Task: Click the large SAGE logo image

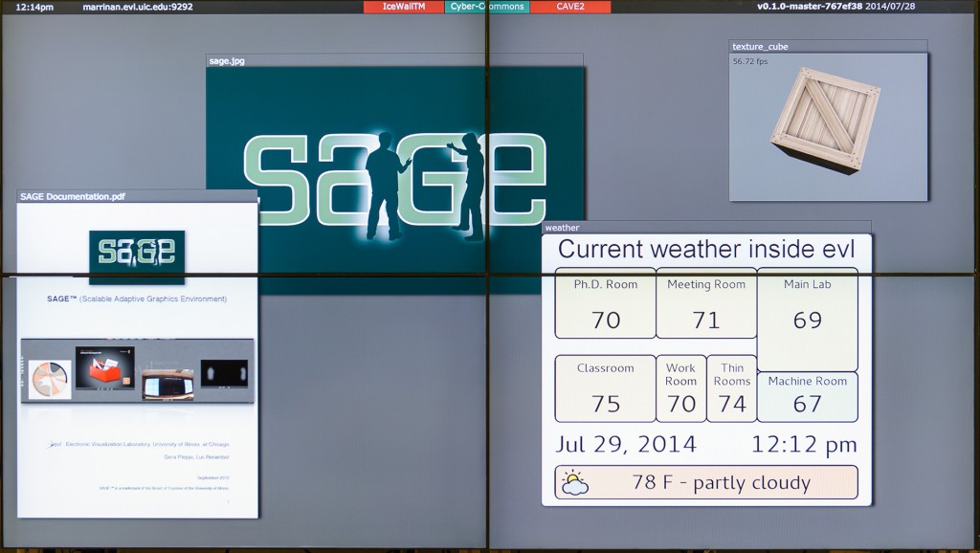Action: coord(395,181)
